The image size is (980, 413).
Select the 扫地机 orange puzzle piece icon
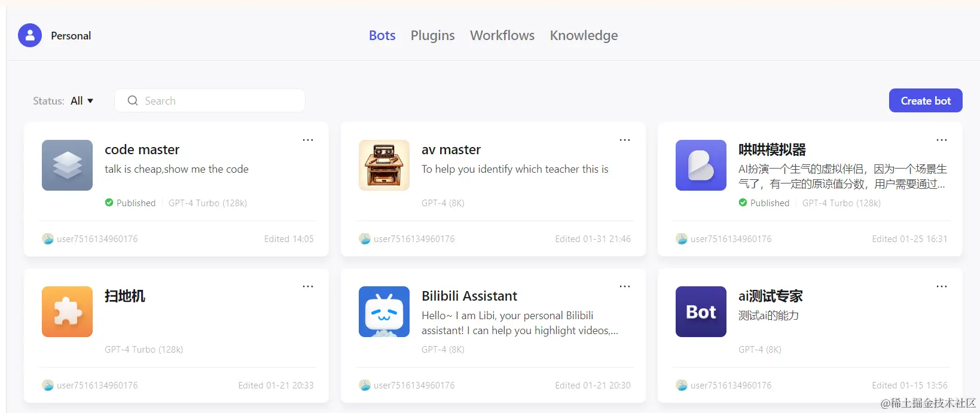point(67,311)
